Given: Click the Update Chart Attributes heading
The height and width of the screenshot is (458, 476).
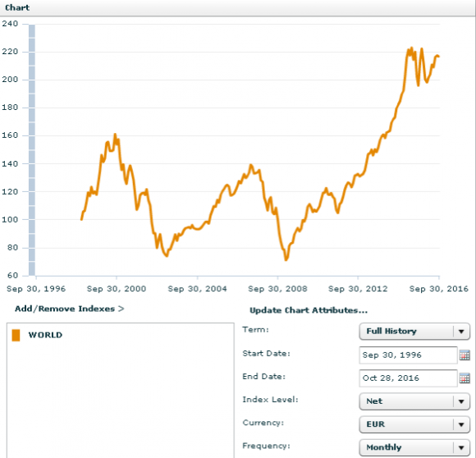Looking at the screenshot, I should (x=309, y=310).
